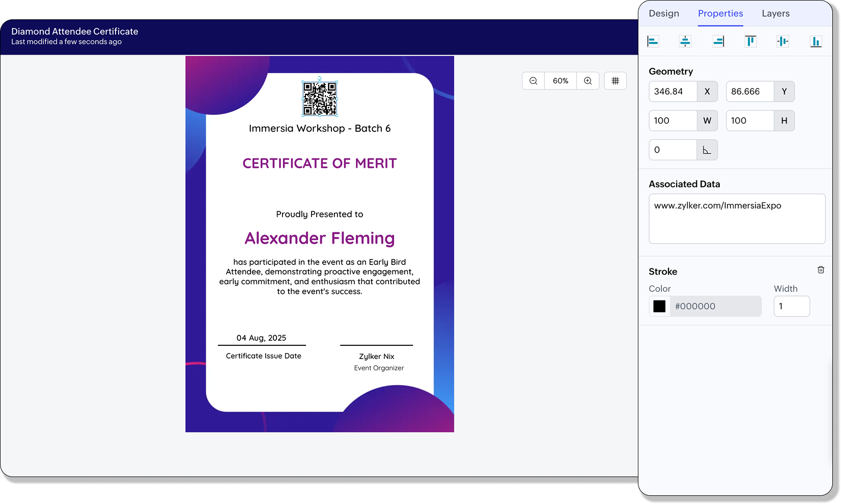This screenshot has width=841, height=504.
Task: Switch to the Design tab
Action: click(x=664, y=14)
